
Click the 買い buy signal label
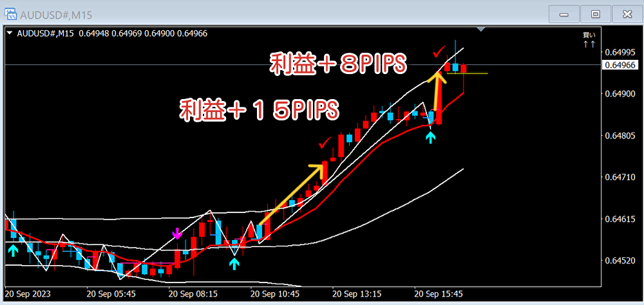[x=589, y=35]
